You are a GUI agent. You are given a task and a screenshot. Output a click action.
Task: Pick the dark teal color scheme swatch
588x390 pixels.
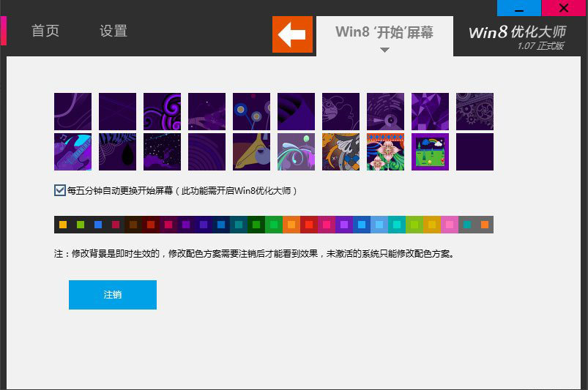[x=239, y=225]
